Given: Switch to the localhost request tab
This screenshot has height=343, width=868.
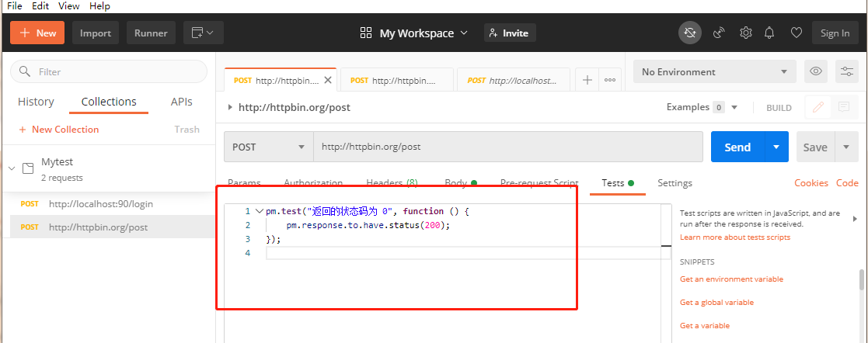Looking at the screenshot, I should click(x=513, y=80).
